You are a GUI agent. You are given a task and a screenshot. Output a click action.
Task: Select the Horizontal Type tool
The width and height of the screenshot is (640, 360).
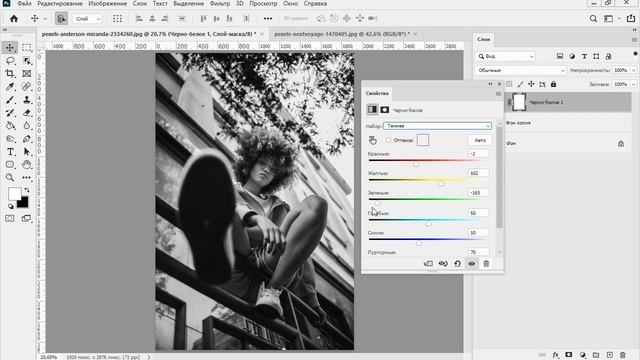(10, 152)
